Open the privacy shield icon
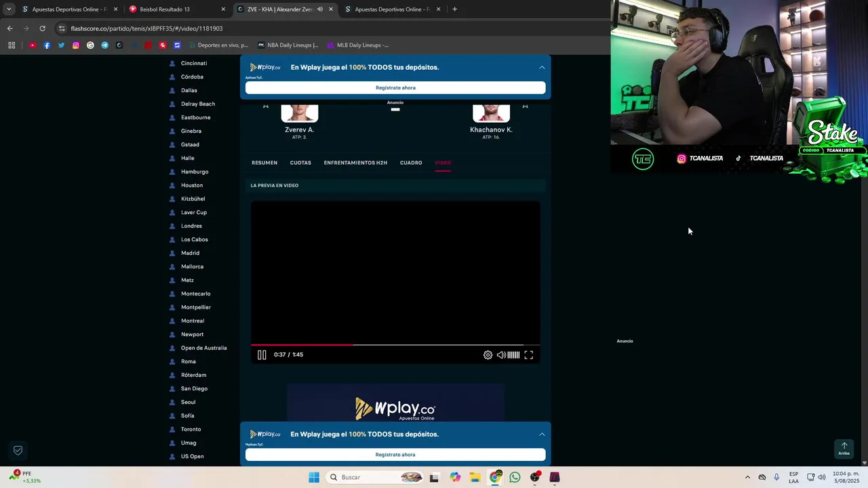The width and height of the screenshot is (868, 488). point(18,450)
